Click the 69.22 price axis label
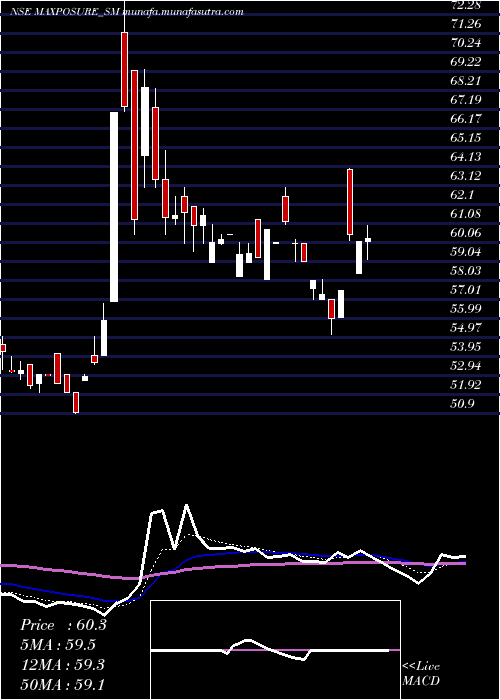Viewport: 500px width, 700px height. coord(466,62)
